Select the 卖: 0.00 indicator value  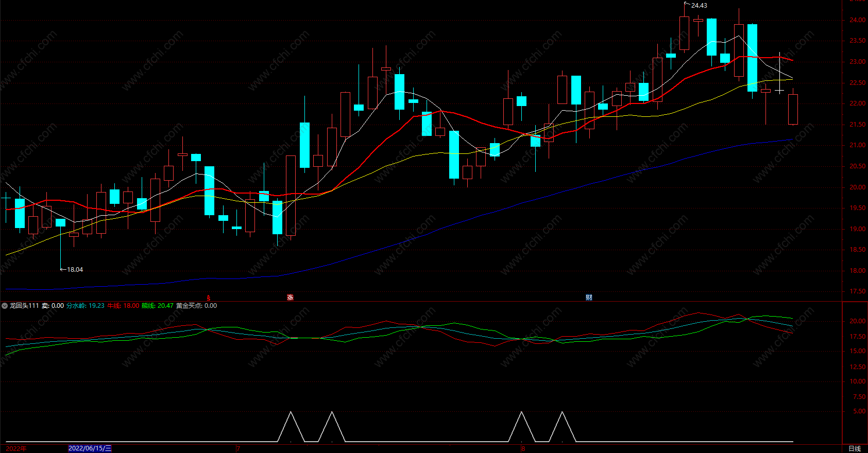pos(53,306)
